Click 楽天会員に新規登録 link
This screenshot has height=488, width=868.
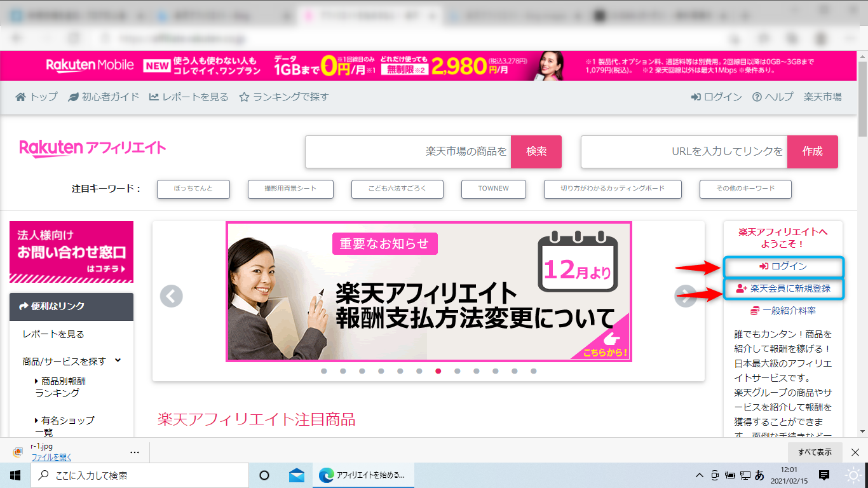click(783, 289)
